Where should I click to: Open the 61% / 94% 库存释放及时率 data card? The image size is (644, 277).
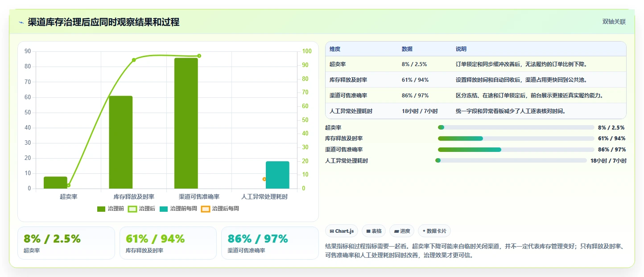pyautogui.click(x=168, y=243)
